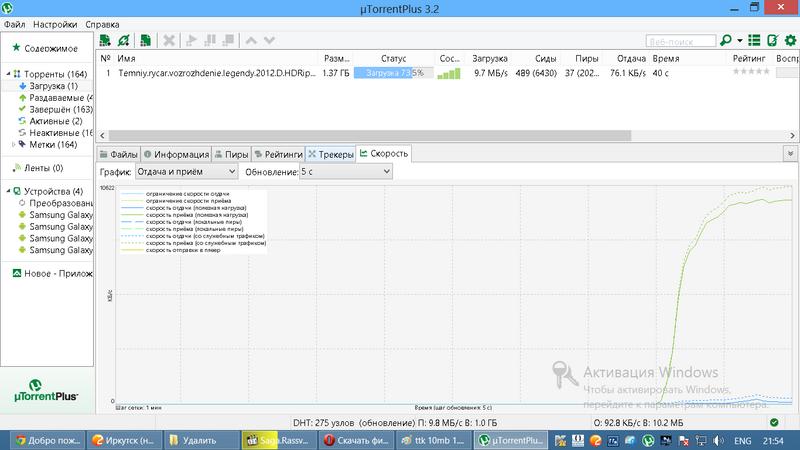
Task: Open Новое - Приложения sidebar item
Action: point(53,273)
